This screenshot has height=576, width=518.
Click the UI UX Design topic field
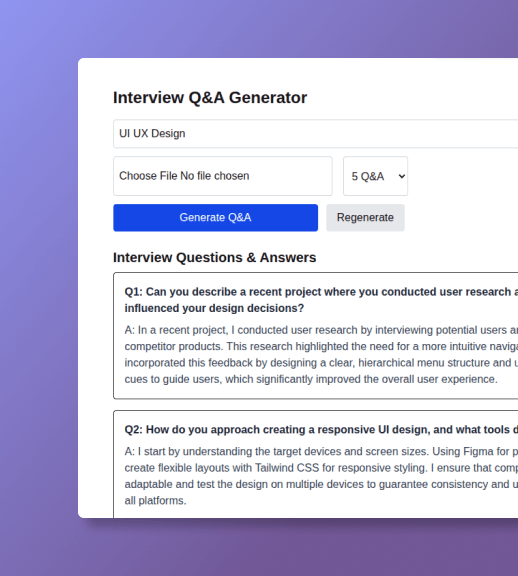316,133
